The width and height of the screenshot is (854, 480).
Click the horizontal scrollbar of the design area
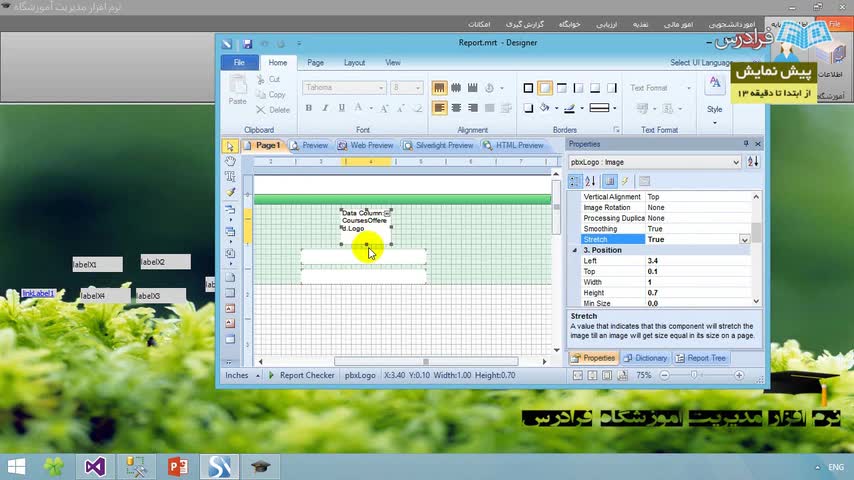pyautogui.click(x=426, y=361)
